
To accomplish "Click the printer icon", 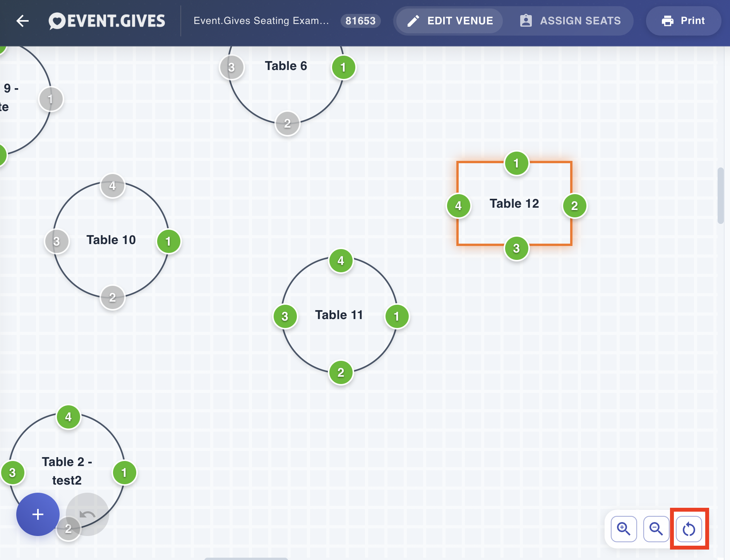I will pyautogui.click(x=667, y=21).
